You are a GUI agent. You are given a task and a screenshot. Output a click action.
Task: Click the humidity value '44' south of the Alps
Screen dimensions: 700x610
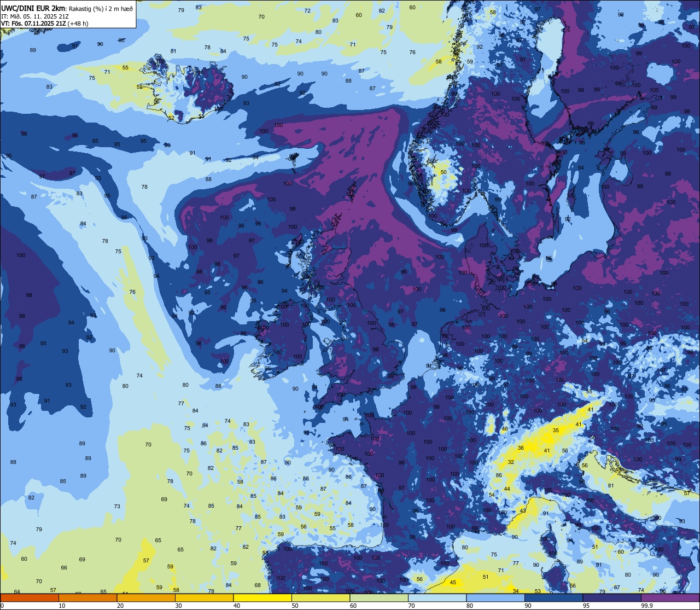click(507, 489)
